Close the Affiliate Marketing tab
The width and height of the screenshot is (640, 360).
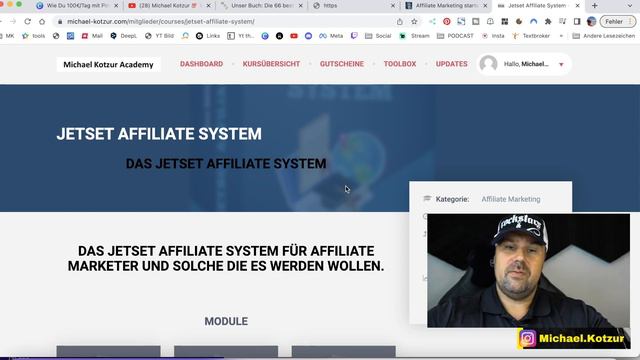click(485, 6)
